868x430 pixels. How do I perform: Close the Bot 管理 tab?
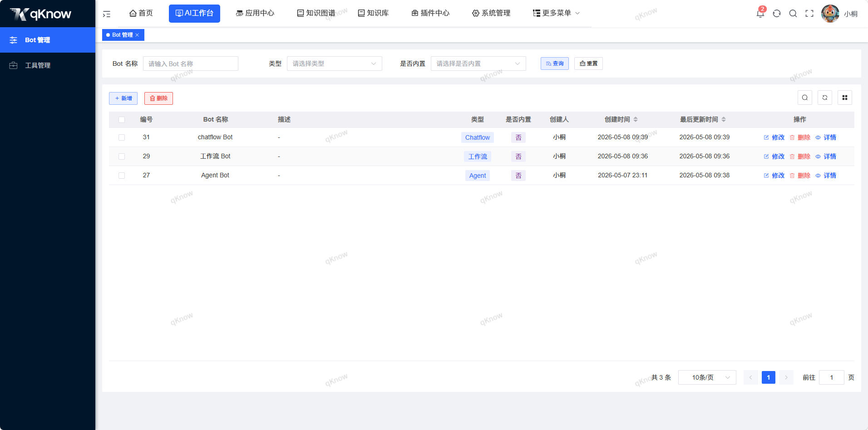pos(137,35)
